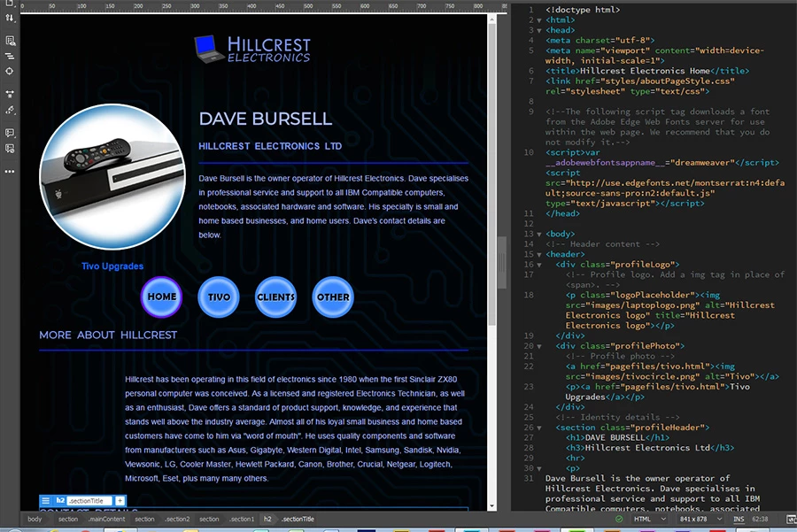797x532 pixels.
Task: Click the Dave Bursell owner paragraph in design view
Action: (334, 207)
